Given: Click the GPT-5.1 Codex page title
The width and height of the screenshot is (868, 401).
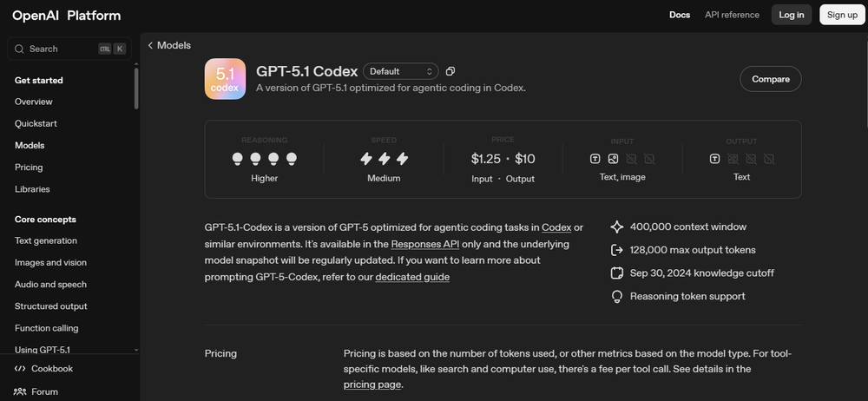Looking at the screenshot, I should pos(306,71).
